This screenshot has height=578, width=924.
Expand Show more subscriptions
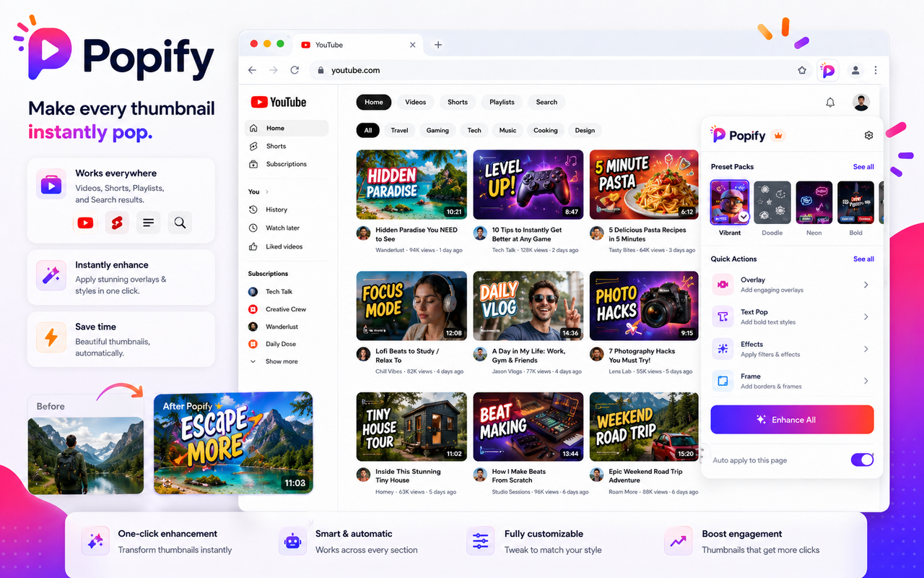click(x=274, y=361)
